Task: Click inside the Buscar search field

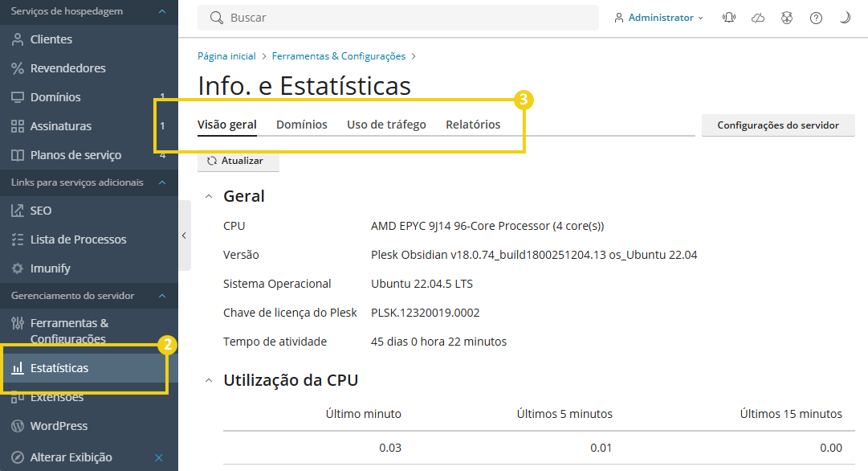Action: [361, 17]
